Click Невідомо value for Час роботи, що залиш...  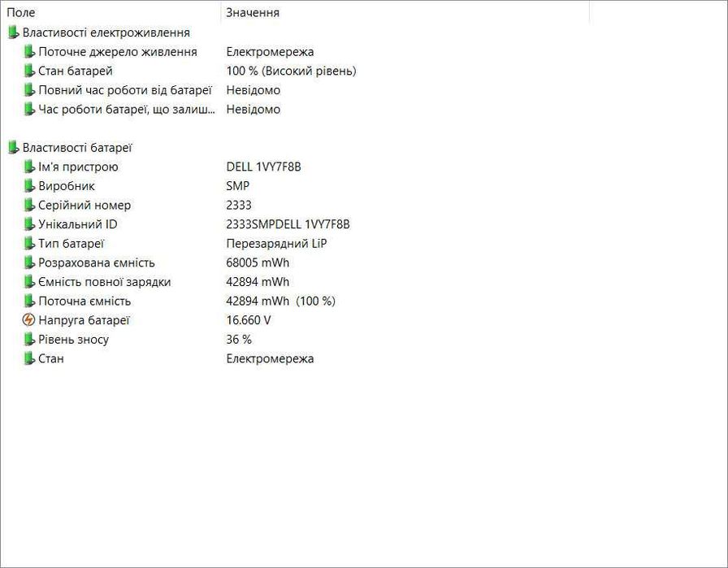coord(253,109)
